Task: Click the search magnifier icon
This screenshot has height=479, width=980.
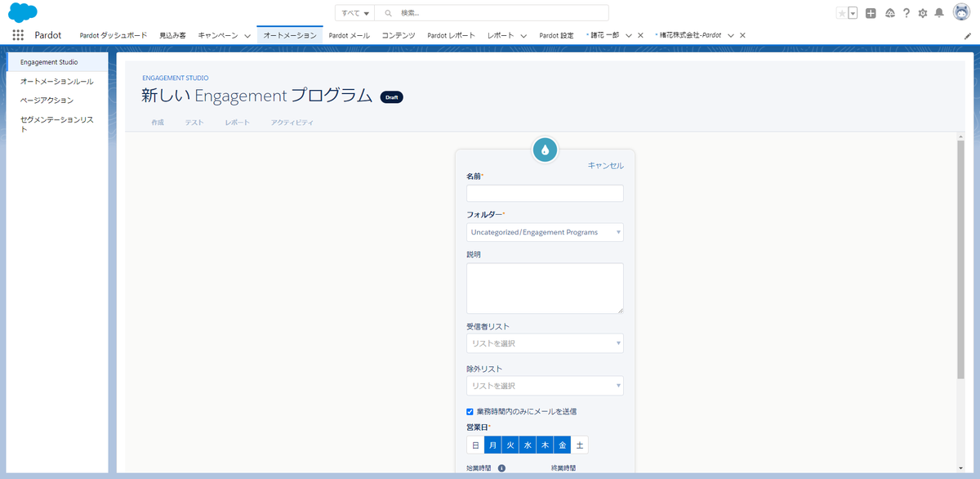Action: pos(388,13)
